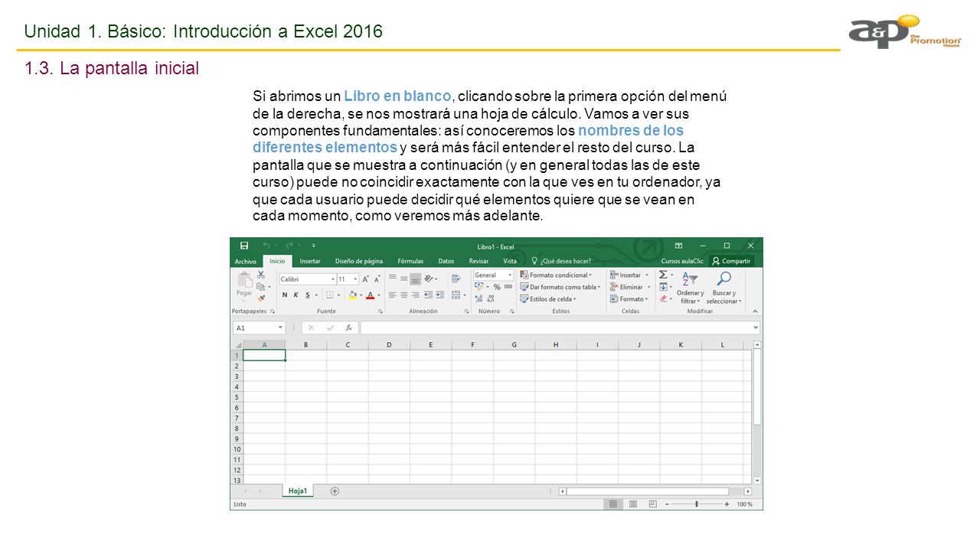Click the thousands separator 000 icon
980x551 pixels.
tap(508, 287)
